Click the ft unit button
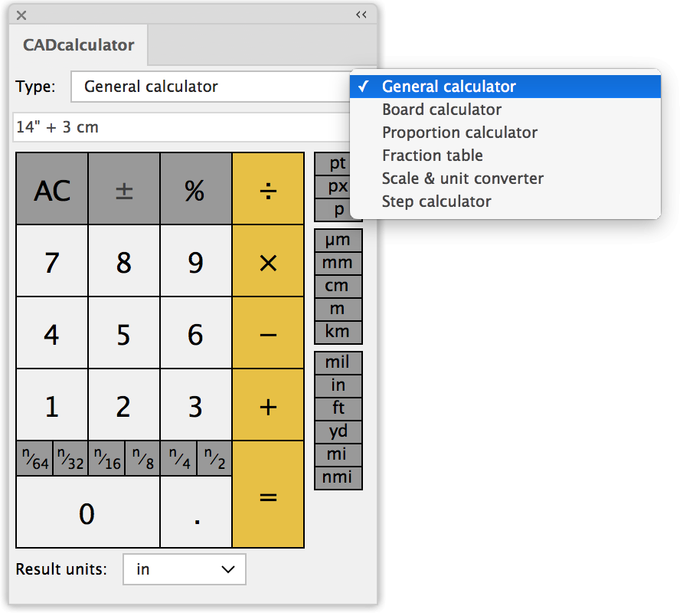 338,408
